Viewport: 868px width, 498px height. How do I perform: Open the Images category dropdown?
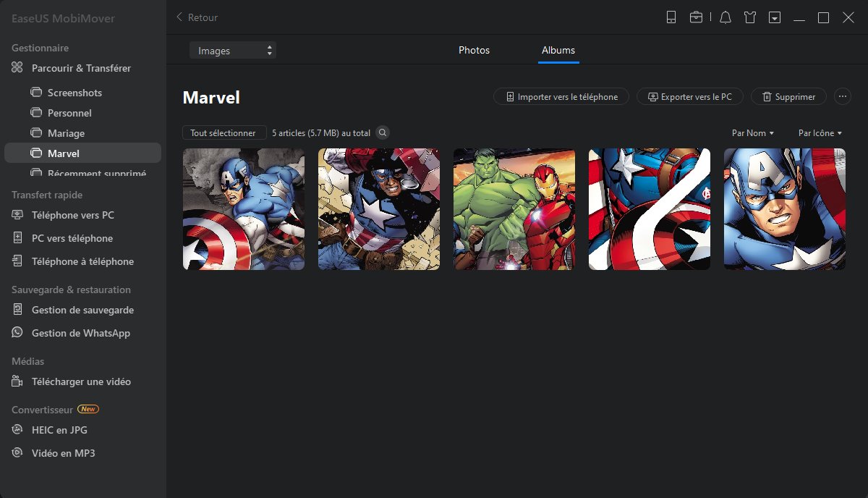(233, 51)
